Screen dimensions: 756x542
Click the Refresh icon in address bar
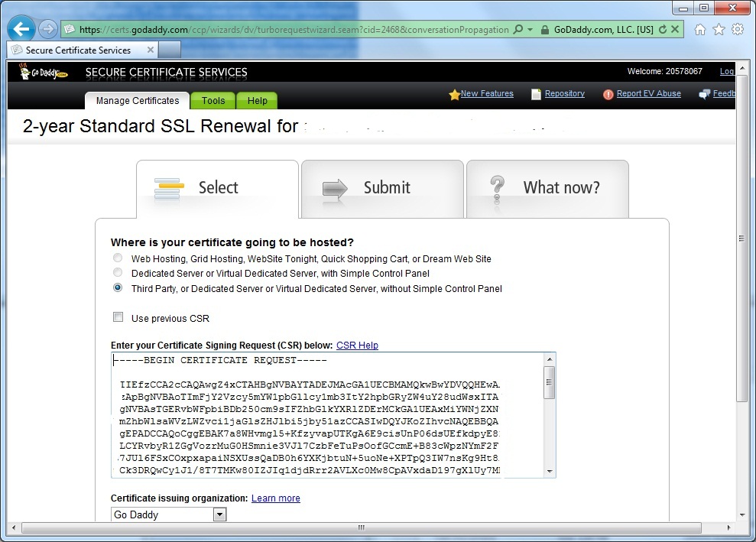coord(663,30)
